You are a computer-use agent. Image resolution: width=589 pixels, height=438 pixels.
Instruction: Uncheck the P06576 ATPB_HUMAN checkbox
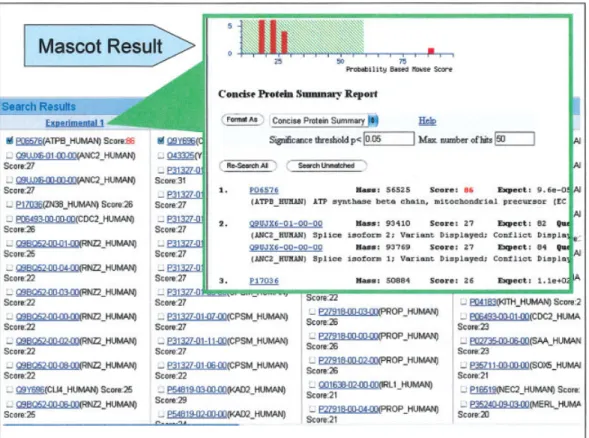point(10,141)
